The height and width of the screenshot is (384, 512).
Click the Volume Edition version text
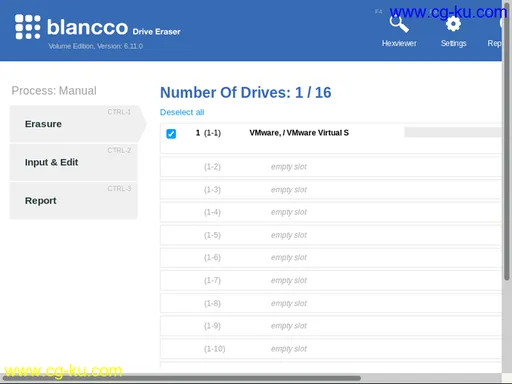pos(95,46)
